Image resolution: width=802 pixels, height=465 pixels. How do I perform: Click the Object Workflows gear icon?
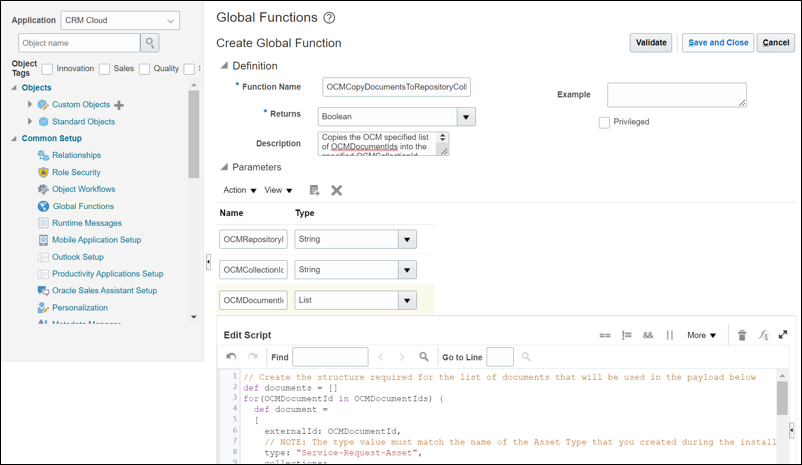pyautogui.click(x=43, y=189)
